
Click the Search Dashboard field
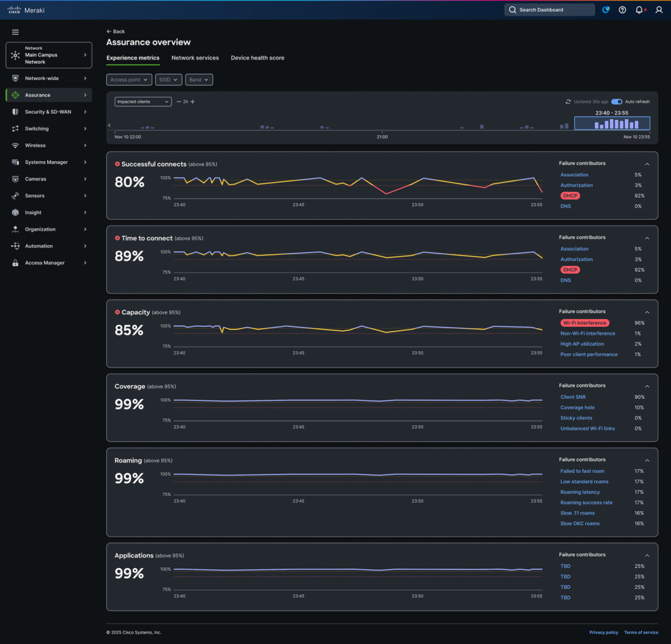click(x=549, y=10)
